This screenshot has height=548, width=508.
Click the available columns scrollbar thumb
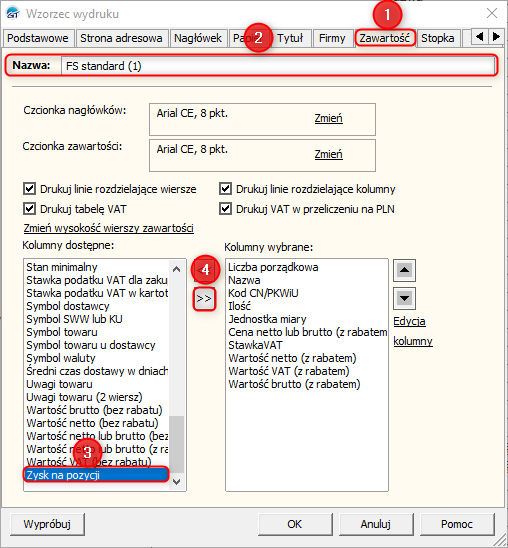(x=176, y=444)
